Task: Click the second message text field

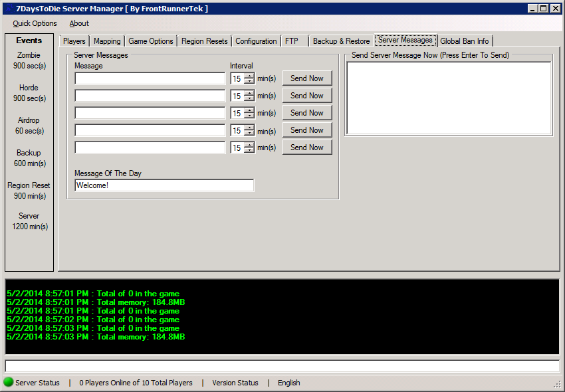Action: (150, 96)
